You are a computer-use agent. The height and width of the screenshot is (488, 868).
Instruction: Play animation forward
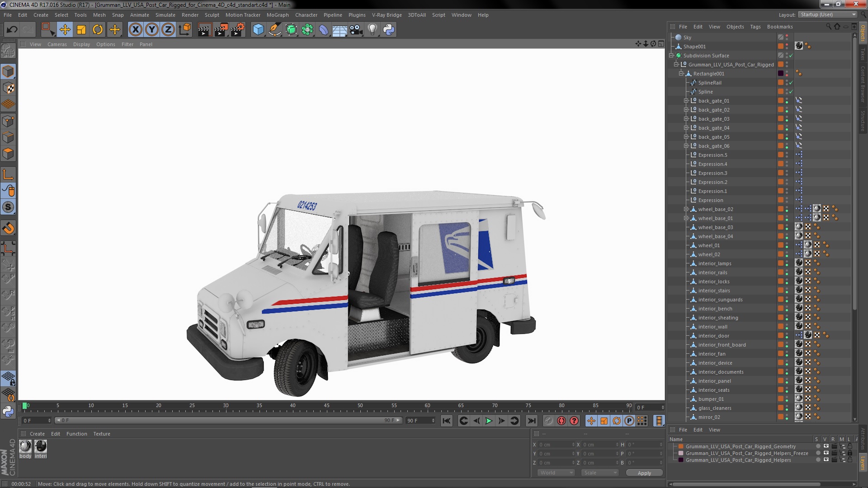[x=489, y=421]
